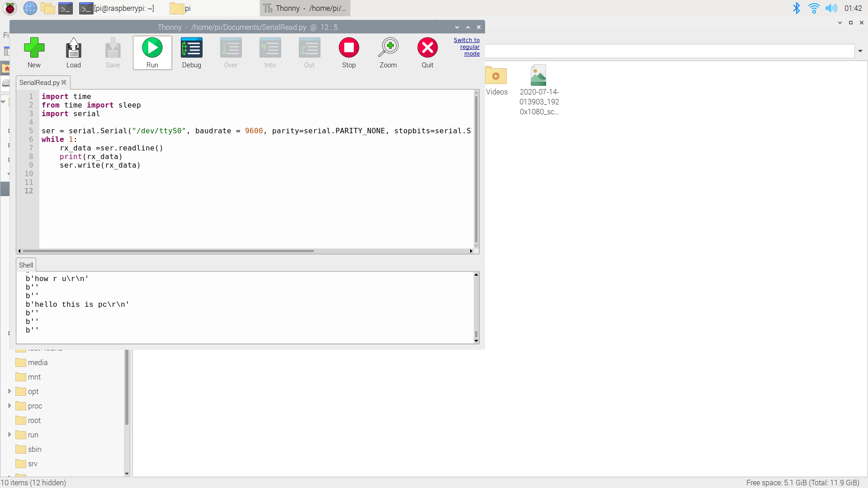Viewport: 868px width, 488px height.
Task: Run the current script
Action: (x=152, y=48)
